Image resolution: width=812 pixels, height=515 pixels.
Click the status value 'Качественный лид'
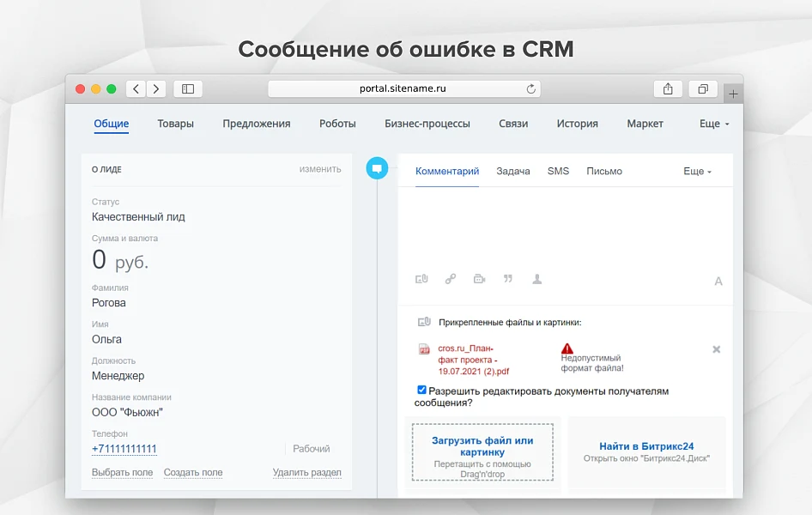click(x=138, y=217)
